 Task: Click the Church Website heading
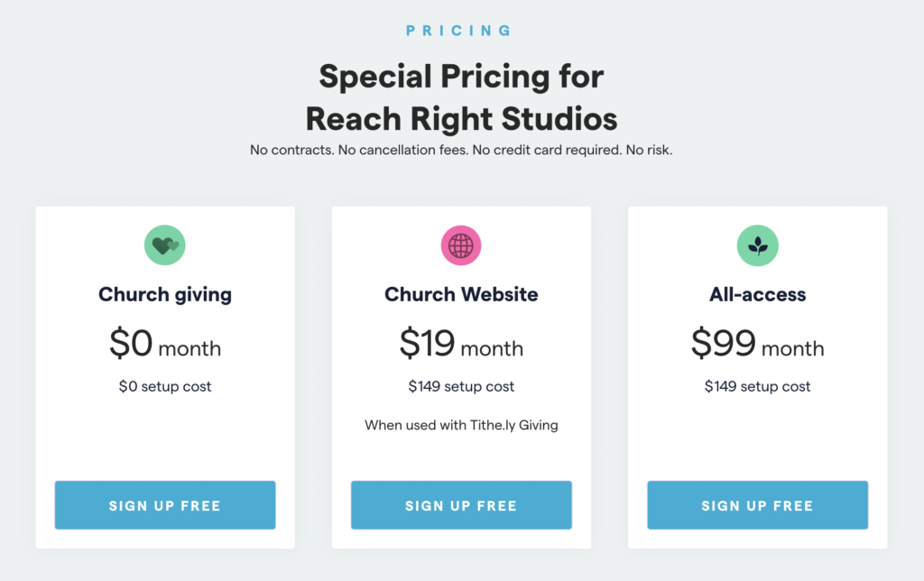pyautogui.click(x=461, y=294)
